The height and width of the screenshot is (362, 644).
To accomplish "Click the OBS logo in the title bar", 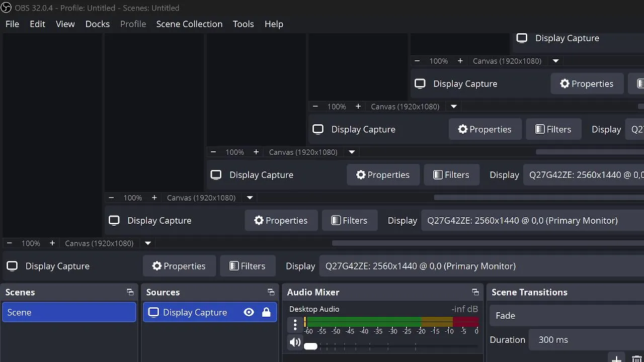I will (6, 8).
